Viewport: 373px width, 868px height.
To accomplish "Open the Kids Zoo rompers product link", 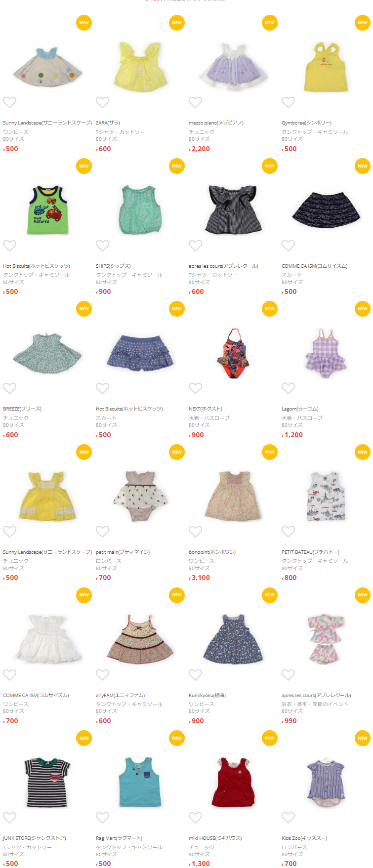I will 304,838.
